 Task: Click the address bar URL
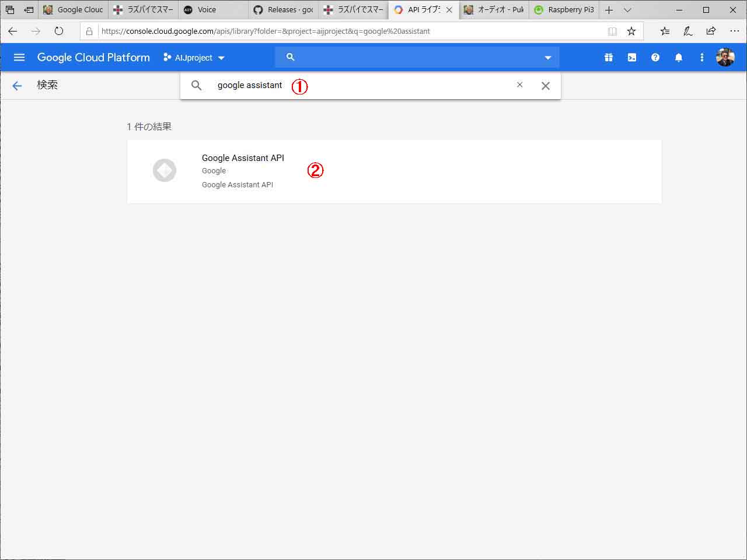[x=266, y=31]
